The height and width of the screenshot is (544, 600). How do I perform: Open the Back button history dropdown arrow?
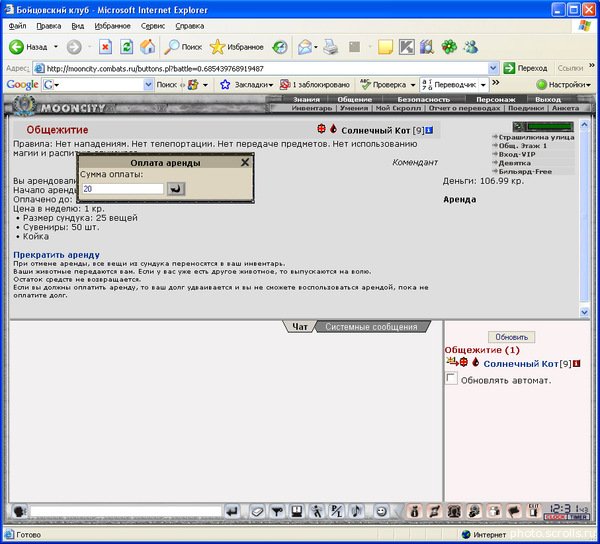click(56, 47)
